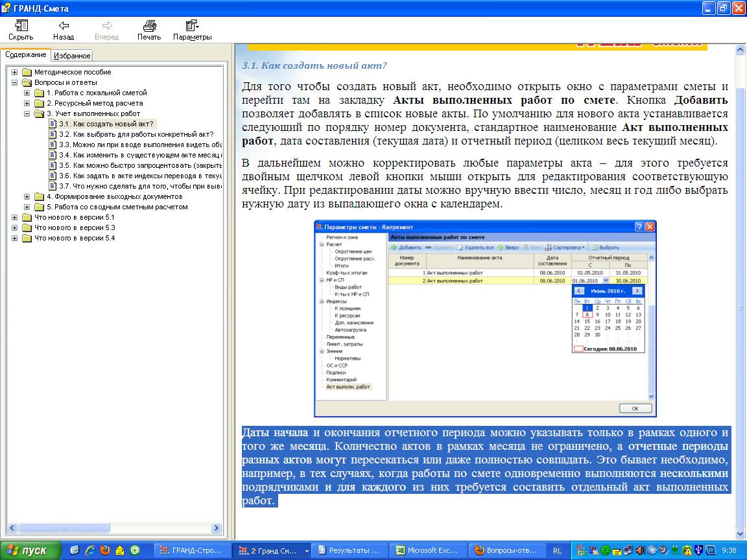This screenshot has height=560, width=747.
Task: Click the green circle system tray icon
Action: pyautogui.click(x=606, y=550)
